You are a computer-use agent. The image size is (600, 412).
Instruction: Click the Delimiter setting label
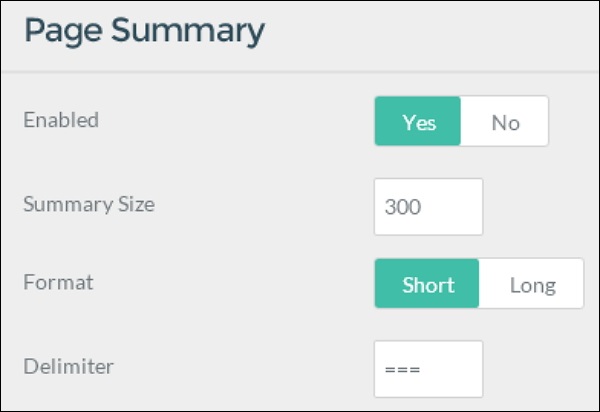68,366
